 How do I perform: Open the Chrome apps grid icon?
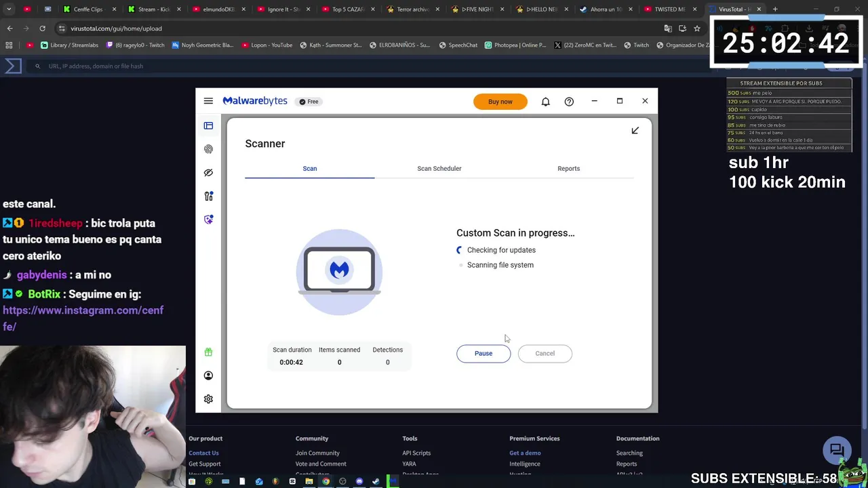tap(9, 45)
